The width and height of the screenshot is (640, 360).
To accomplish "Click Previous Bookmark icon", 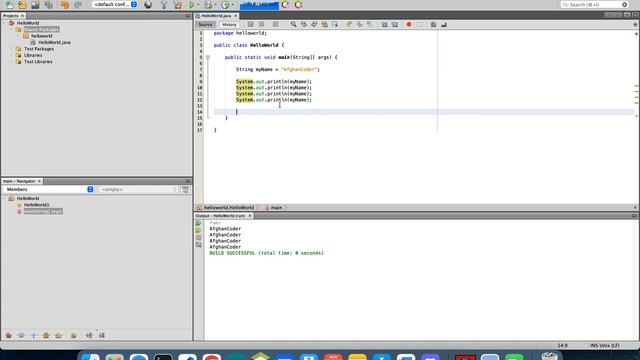I will [349, 24].
